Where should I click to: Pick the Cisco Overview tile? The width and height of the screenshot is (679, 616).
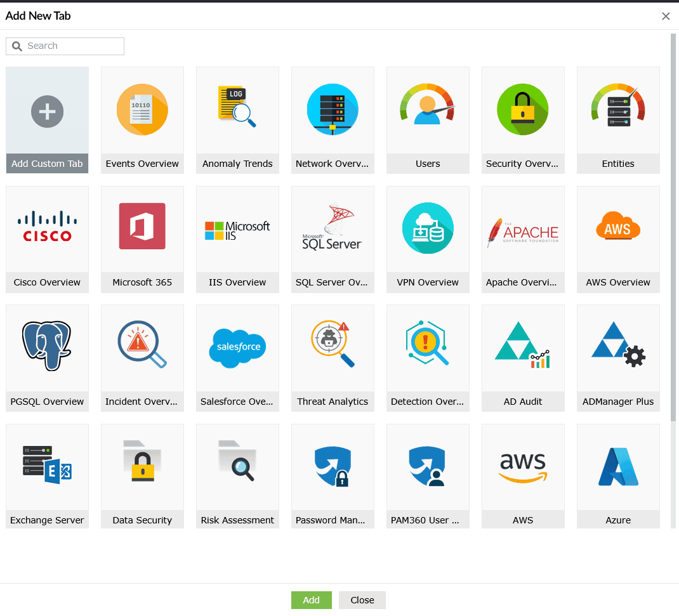pos(47,239)
